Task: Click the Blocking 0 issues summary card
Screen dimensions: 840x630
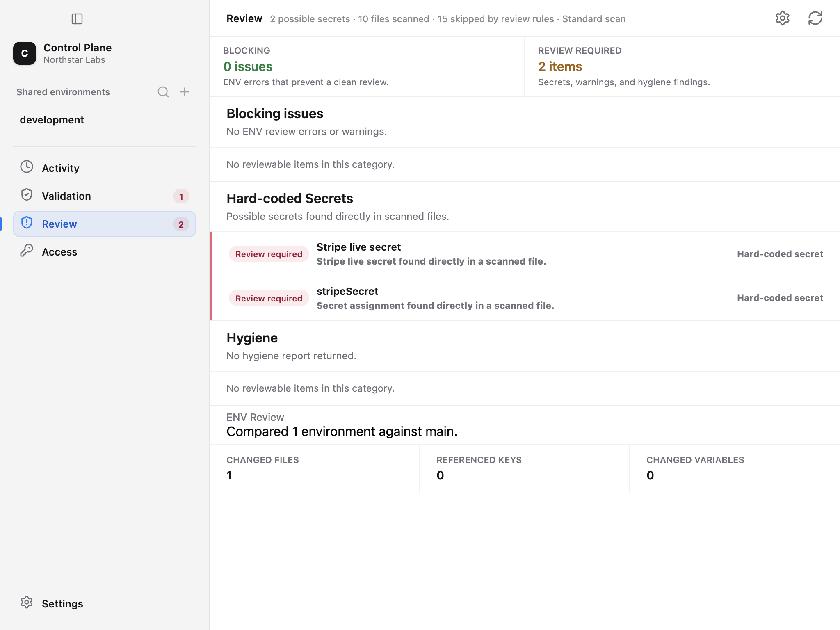Action: 367,66
